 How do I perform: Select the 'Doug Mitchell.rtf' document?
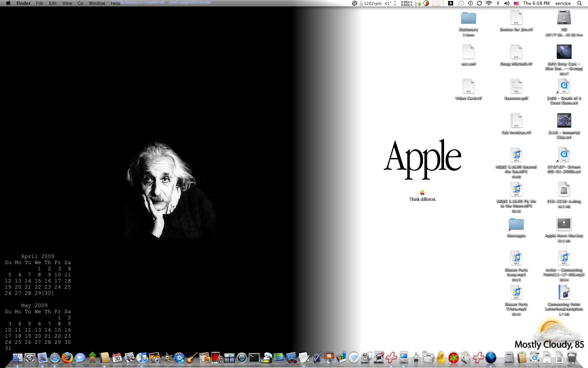516,52
